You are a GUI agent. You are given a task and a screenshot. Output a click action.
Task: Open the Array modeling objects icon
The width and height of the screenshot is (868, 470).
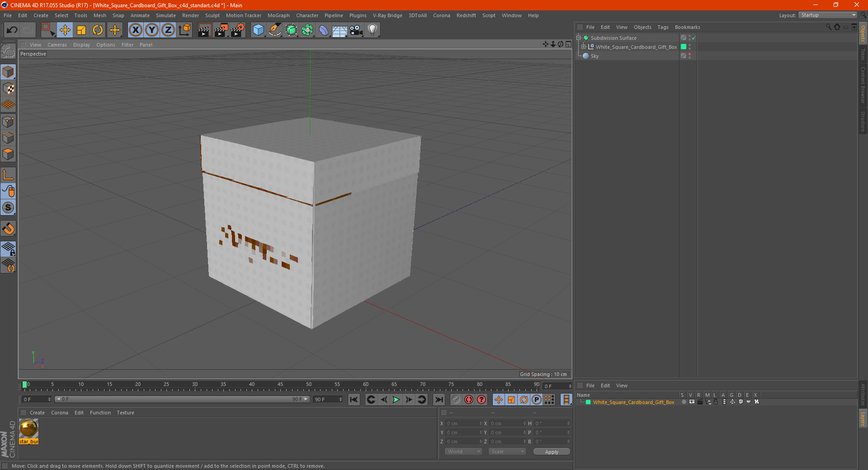(x=307, y=30)
